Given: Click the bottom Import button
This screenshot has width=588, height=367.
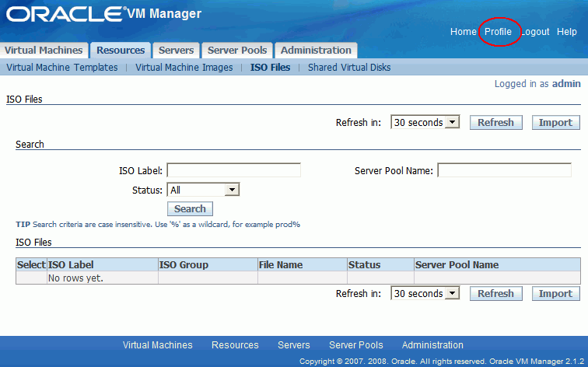Looking at the screenshot, I should tap(556, 294).
